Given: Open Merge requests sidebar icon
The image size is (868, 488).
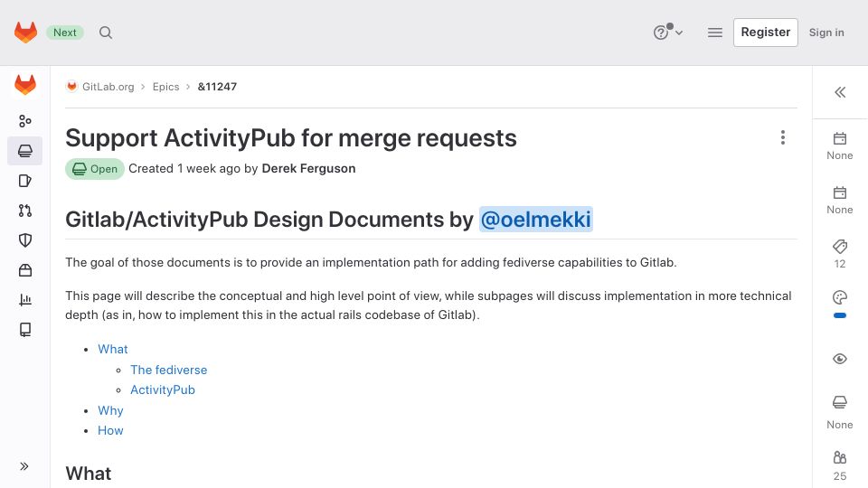Looking at the screenshot, I should click(25, 211).
